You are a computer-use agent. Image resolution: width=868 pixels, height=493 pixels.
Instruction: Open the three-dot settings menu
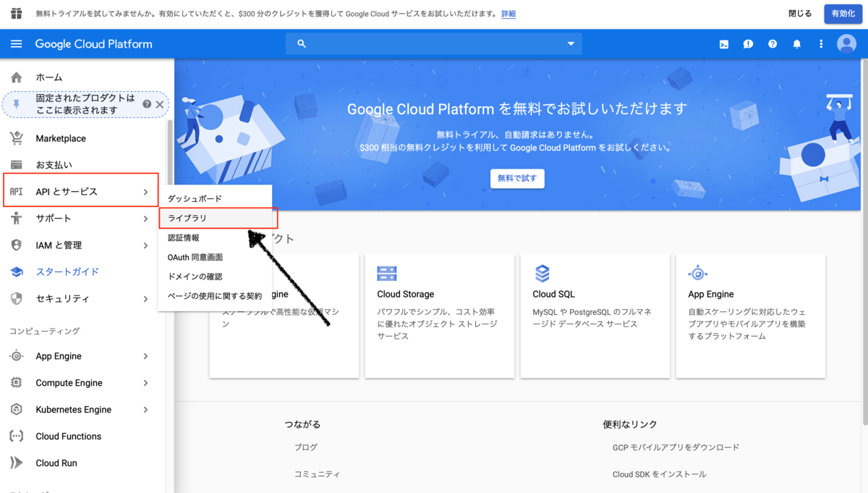pos(821,44)
